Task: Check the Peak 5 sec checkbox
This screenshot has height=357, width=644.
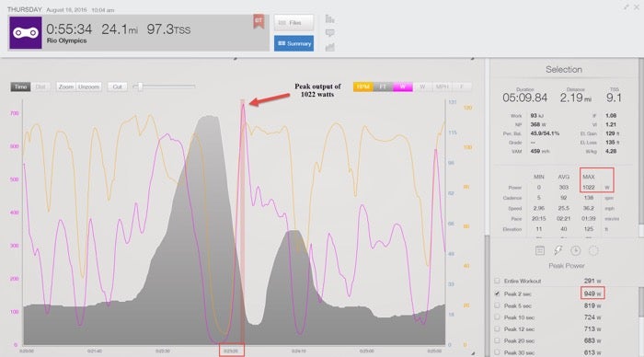Action: (497, 305)
